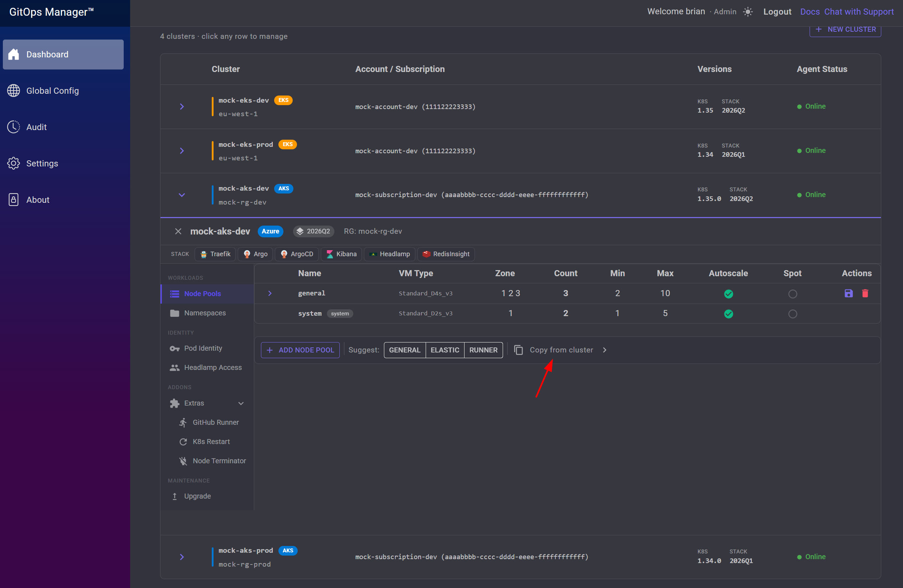Select the Namespaces workload tab
The width and height of the screenshot is (903, 588).
pyautogui.click(x=207, y=313)
